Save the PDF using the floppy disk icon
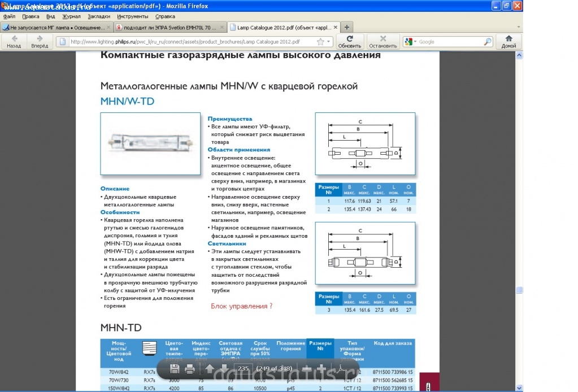 175,368
